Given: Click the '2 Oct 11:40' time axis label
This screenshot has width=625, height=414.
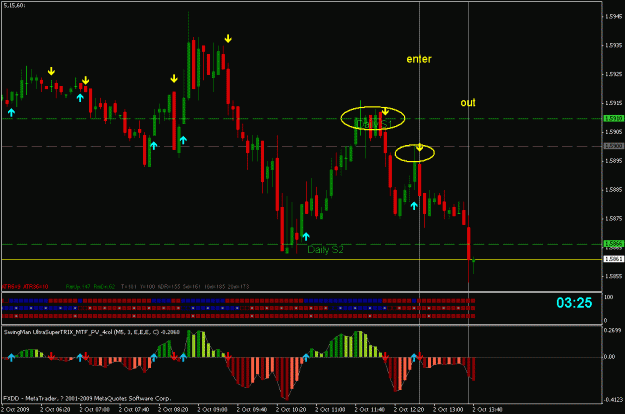Looking at the screenshot, I should [x=370, y=409].
